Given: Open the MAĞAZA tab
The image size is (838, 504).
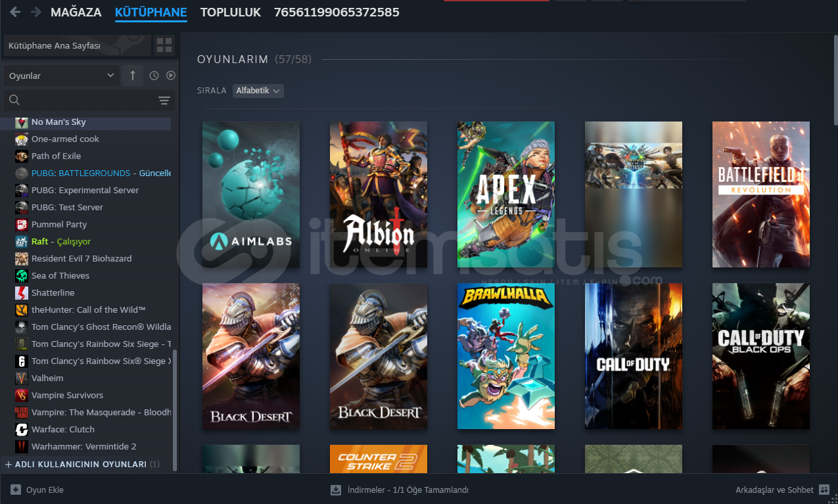Looking at the screenshot, I should tap(76, 12).
